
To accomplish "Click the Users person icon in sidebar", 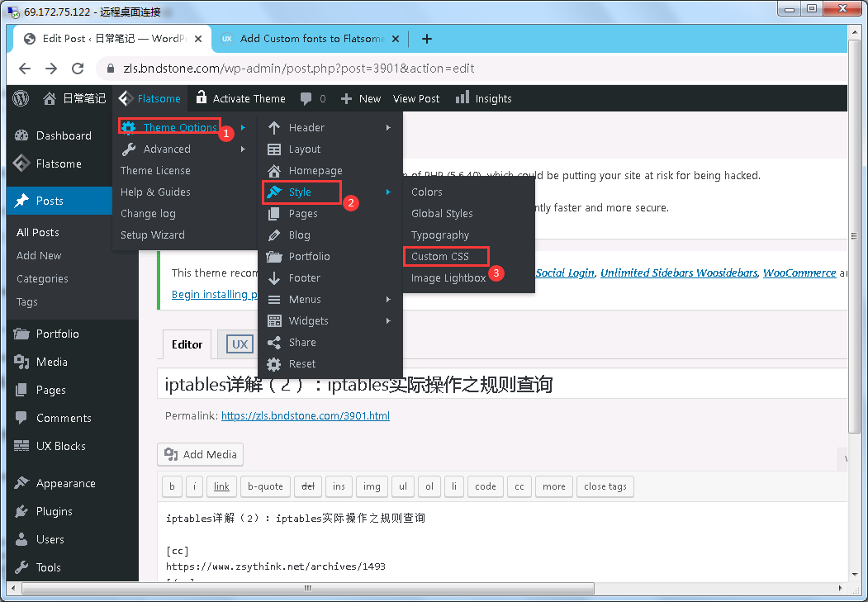I will pyautogui.click(x=21, y=539).
